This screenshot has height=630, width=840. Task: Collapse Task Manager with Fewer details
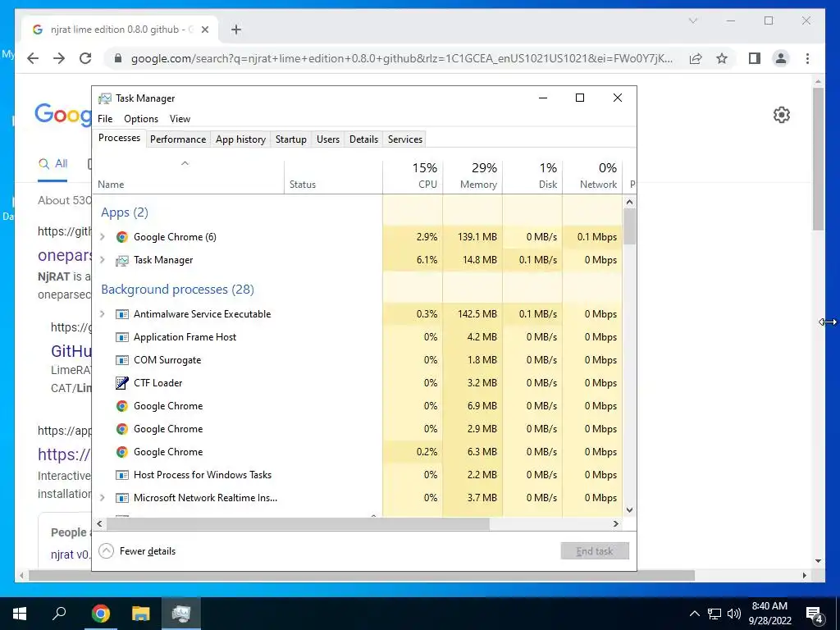[138, 551]
